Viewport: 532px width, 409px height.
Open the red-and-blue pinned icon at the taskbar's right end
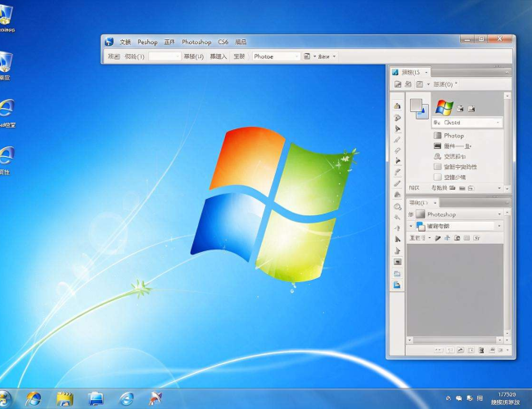pyautogui.click(x=156, y=398)
